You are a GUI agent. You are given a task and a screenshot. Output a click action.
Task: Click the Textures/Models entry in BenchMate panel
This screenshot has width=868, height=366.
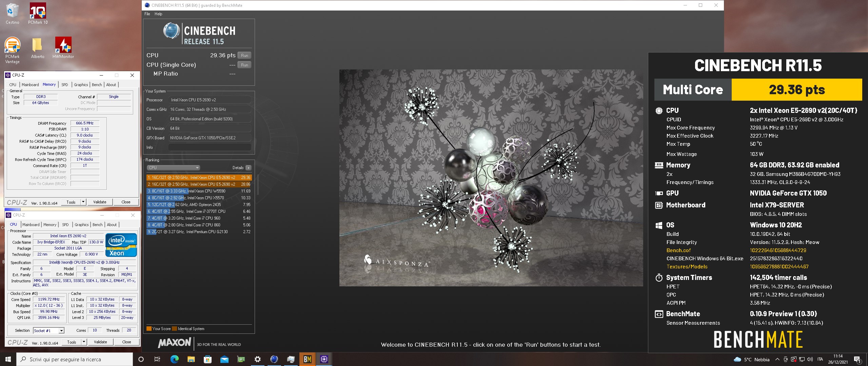pyautogui.click(x=687, y=267)
